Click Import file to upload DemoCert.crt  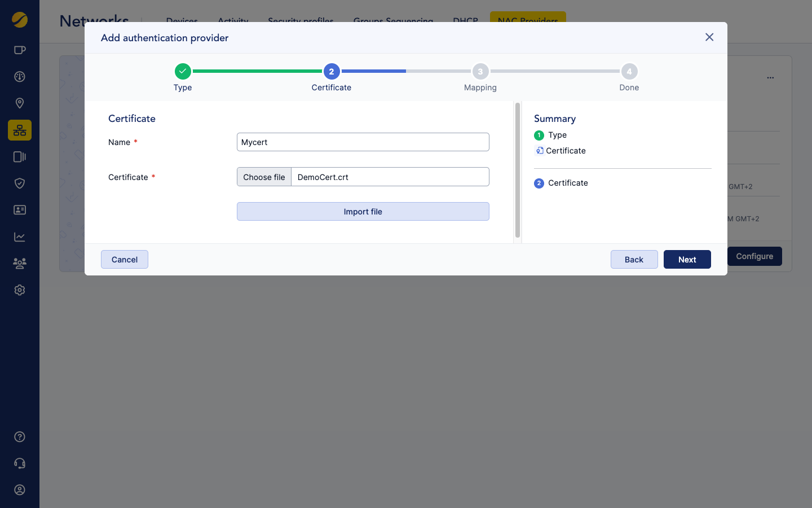pos(363,211)
